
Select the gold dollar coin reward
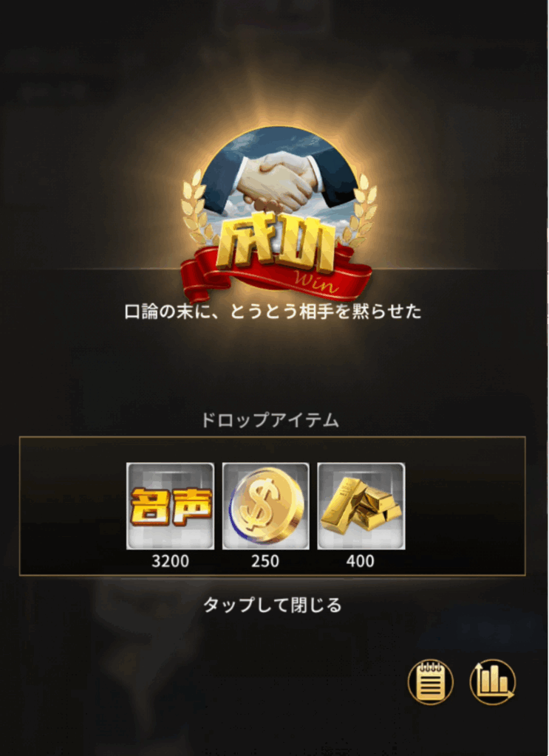click(266, 506)
